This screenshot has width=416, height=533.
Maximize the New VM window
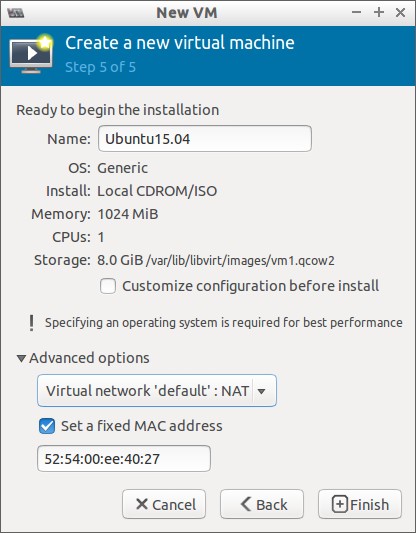coord(379,13)
